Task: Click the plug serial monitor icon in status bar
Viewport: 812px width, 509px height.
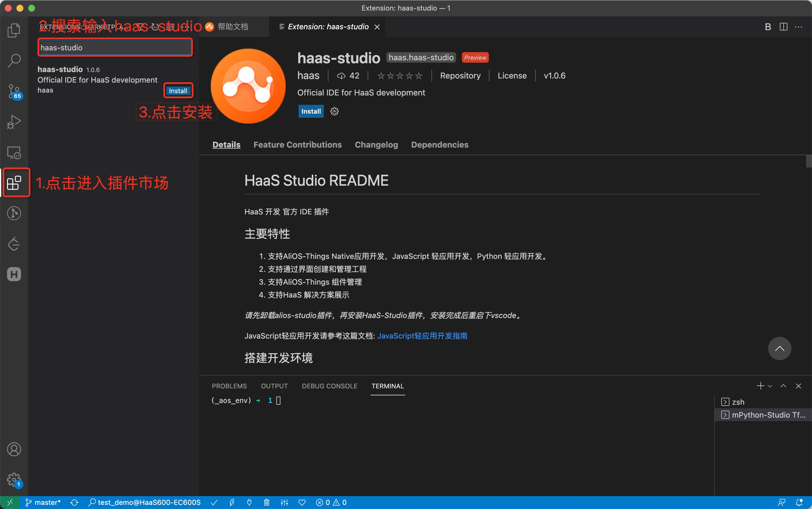Action: [x=249, y=503]
